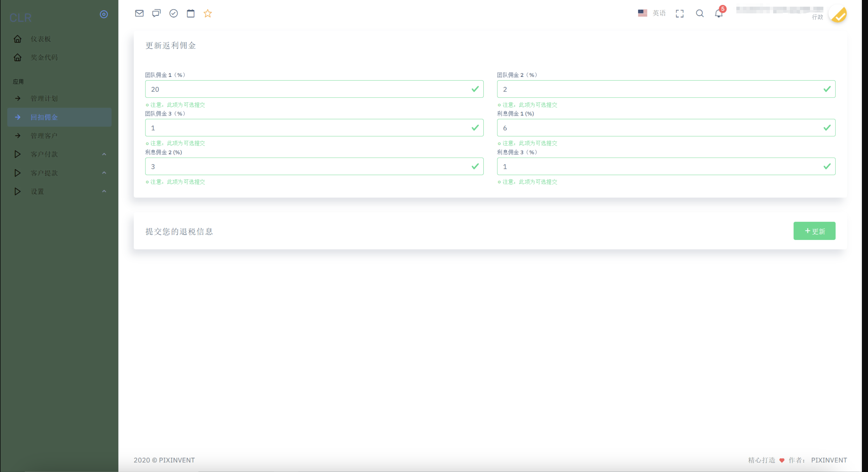Focus the 利息佣金 2 input field

pyautogui.click(x=314, y=166)
